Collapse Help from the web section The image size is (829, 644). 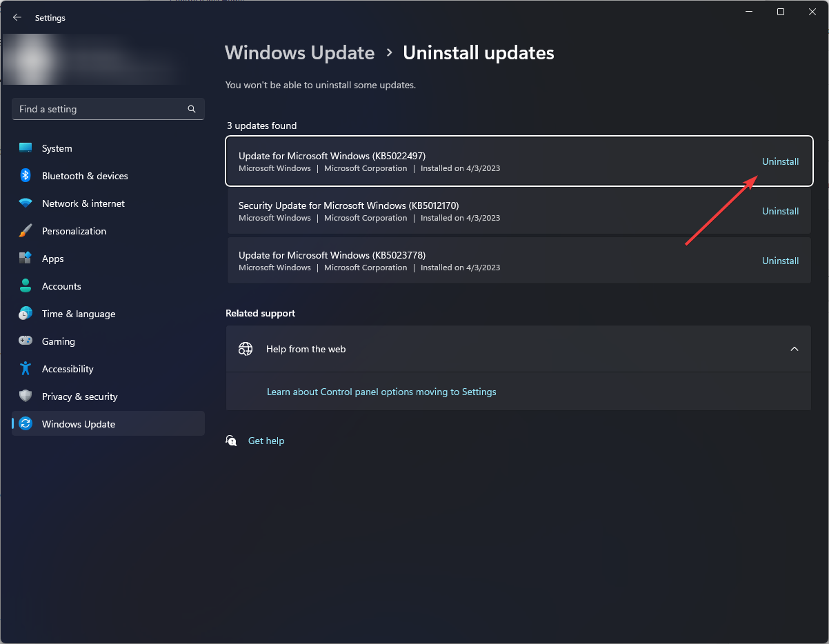[x=795, y=349]
